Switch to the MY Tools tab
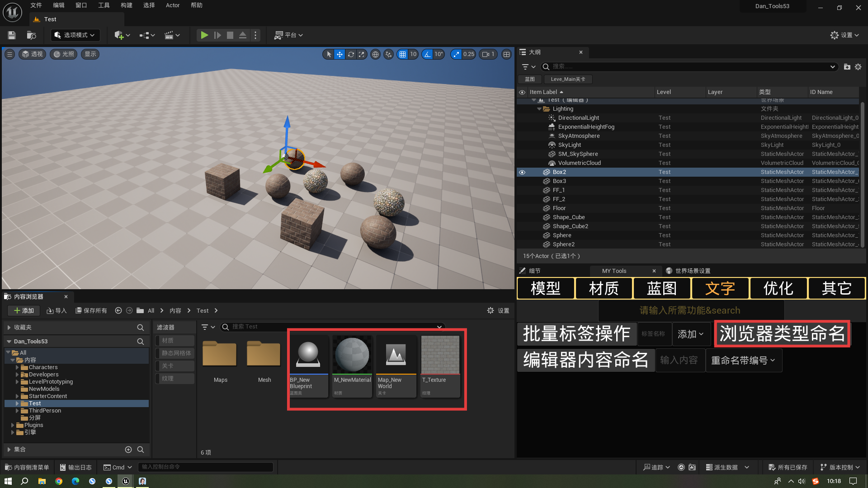 click(x=626, y=271)
